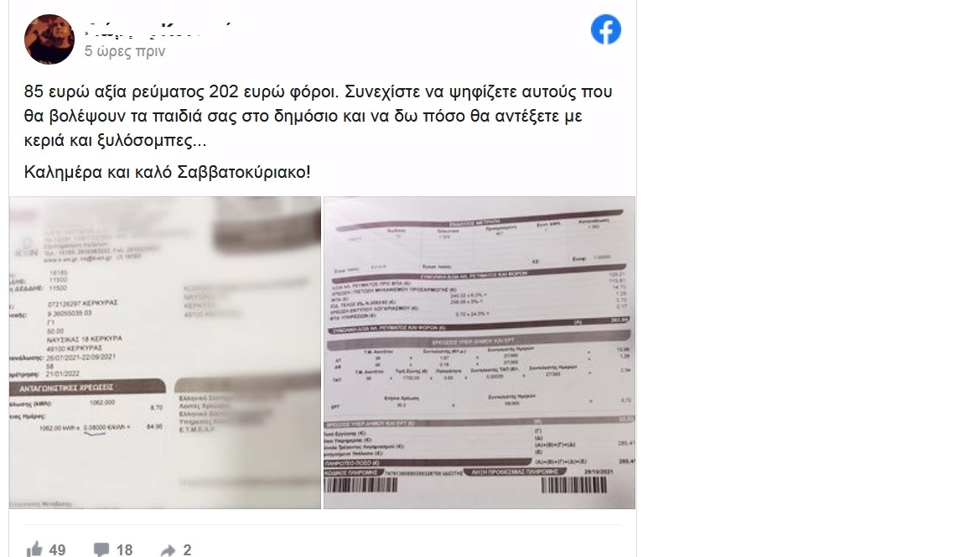Image resolution: width=980 pixels, height=557 pixels.
Task: Click the 'ΑΝΤΑΓΩΝΙΣΤΙΚΕΣ ΧΡΕΩΣΕΙΣ' header in left photo
Action: (66, 388)
